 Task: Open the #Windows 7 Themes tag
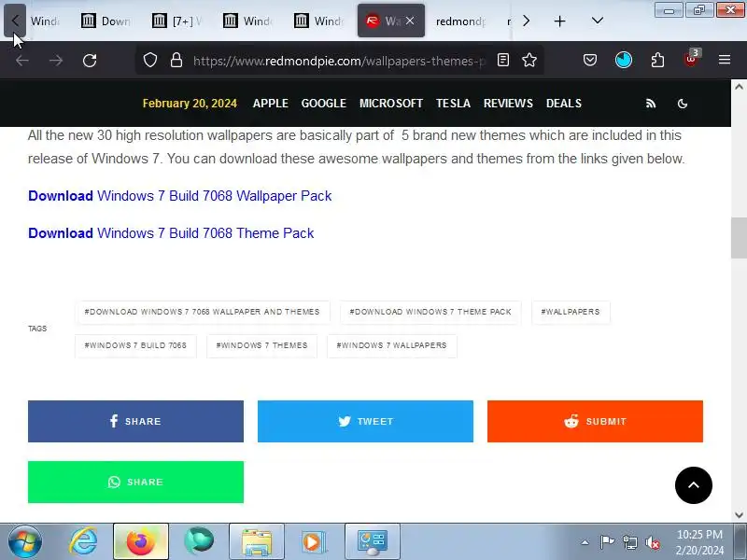(x=261, y=345)
